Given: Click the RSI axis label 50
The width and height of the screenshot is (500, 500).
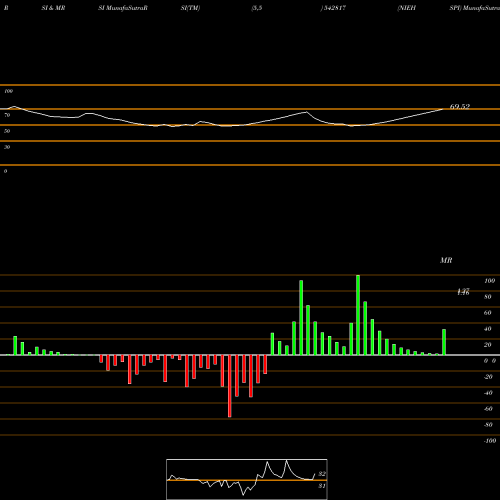Looking at the screenshot, I should [7, 131].
